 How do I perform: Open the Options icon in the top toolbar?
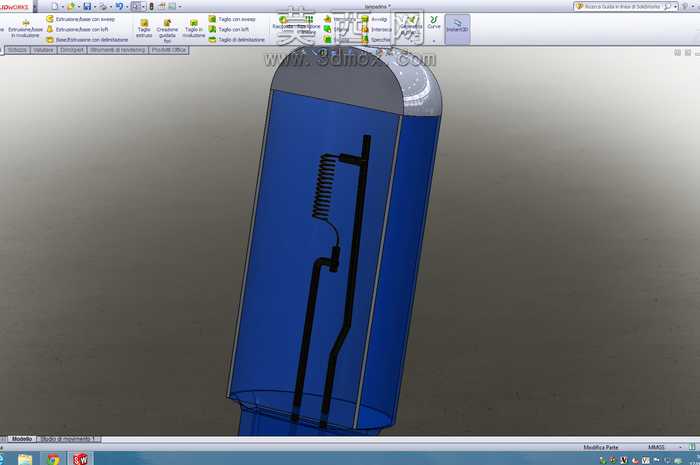[x=172, y=6]
